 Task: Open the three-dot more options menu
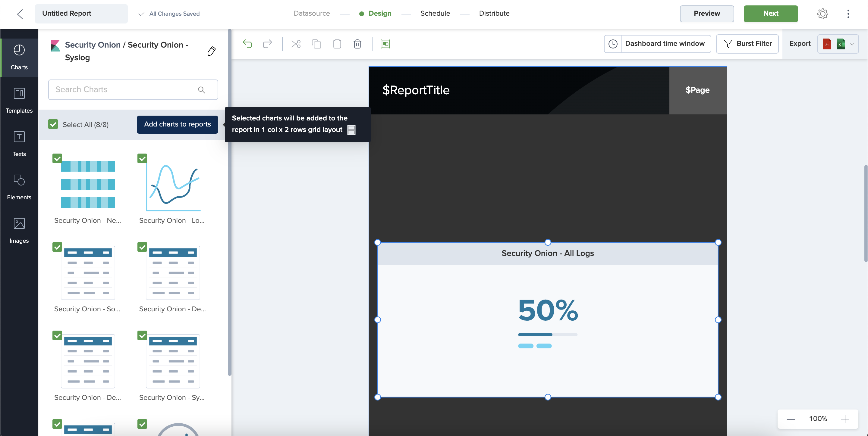(x=848, y=14)
